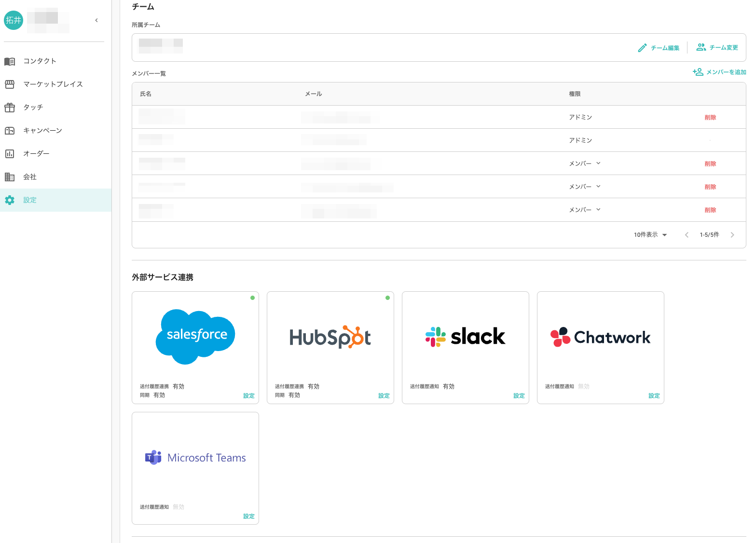Open 設定 for the Microsoft Teams integration

pos(249,516)
